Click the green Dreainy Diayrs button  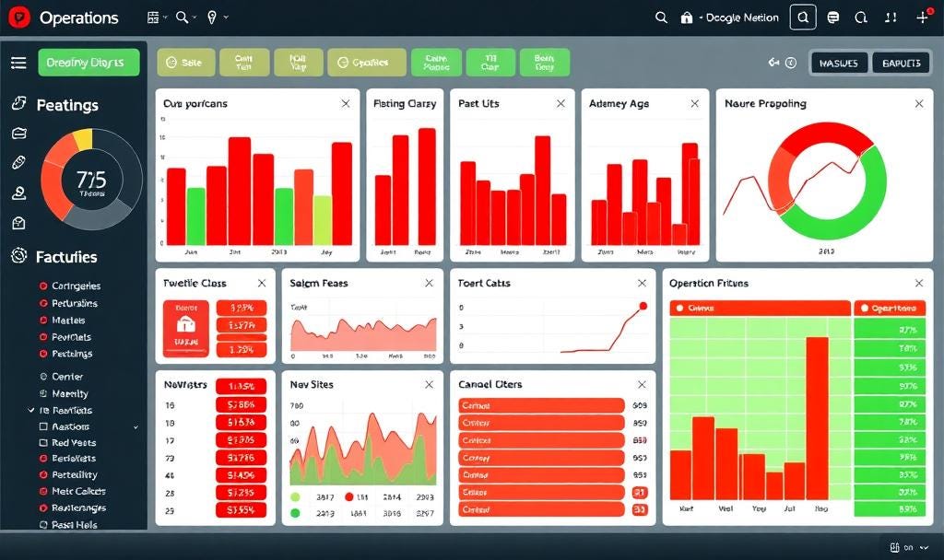tap(88, 63)
